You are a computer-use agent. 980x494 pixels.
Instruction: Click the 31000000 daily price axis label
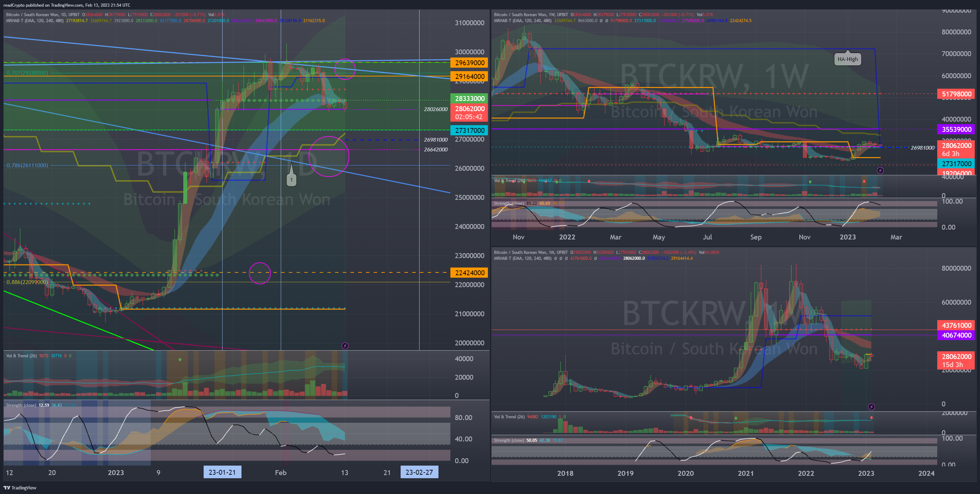click(469, 23)
